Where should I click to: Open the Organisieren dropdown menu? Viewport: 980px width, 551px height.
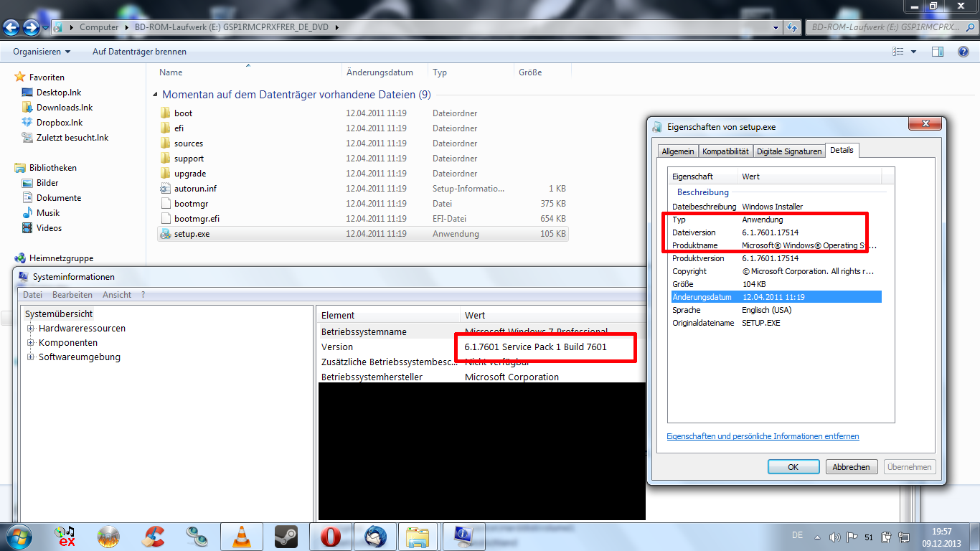tap(42, 52)
